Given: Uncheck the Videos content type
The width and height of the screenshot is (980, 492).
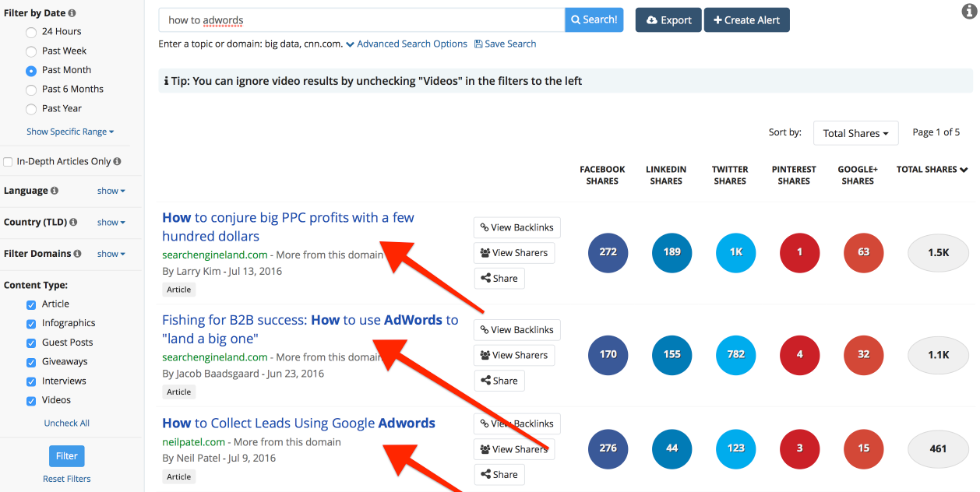Looking at the screenshot, I should tap(31, 401).
